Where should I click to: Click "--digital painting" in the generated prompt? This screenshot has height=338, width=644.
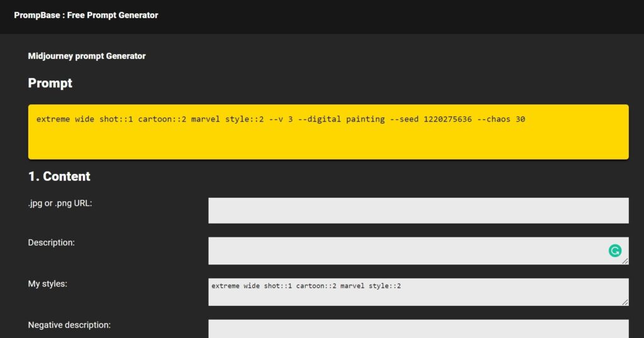click(x=341, y=119)
